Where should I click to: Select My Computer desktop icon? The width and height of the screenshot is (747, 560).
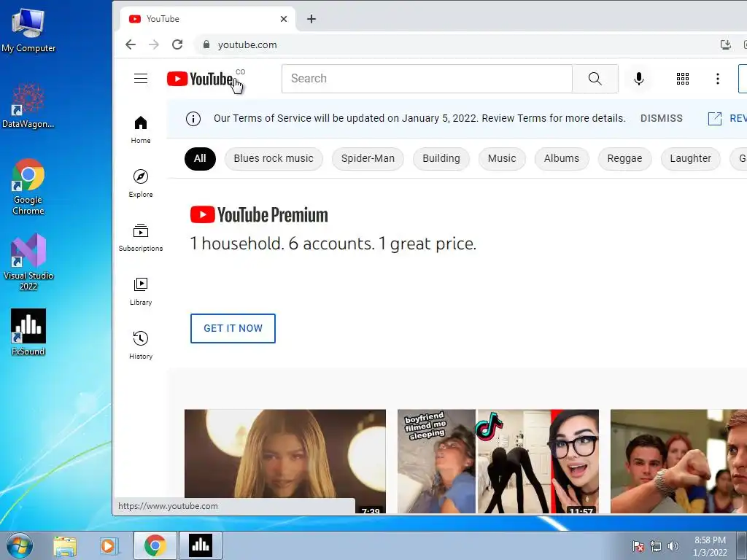(28, 29)
